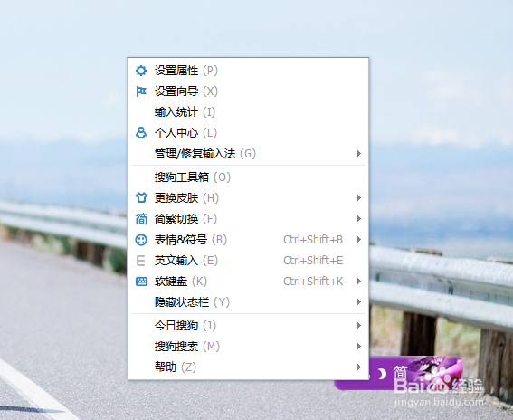513x420 pixels.
Task: Select 搜狗搜索 (M) menu text
Action: [187, 347]
